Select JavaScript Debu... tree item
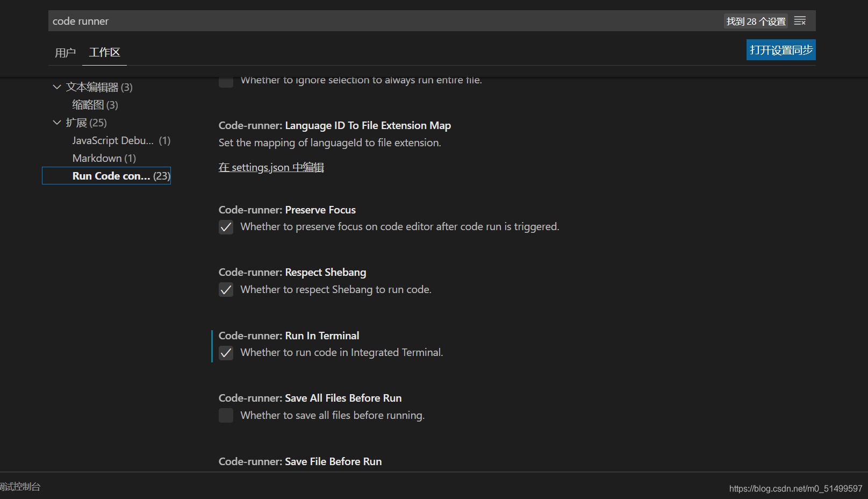868x499 pixels. [121, 140]
